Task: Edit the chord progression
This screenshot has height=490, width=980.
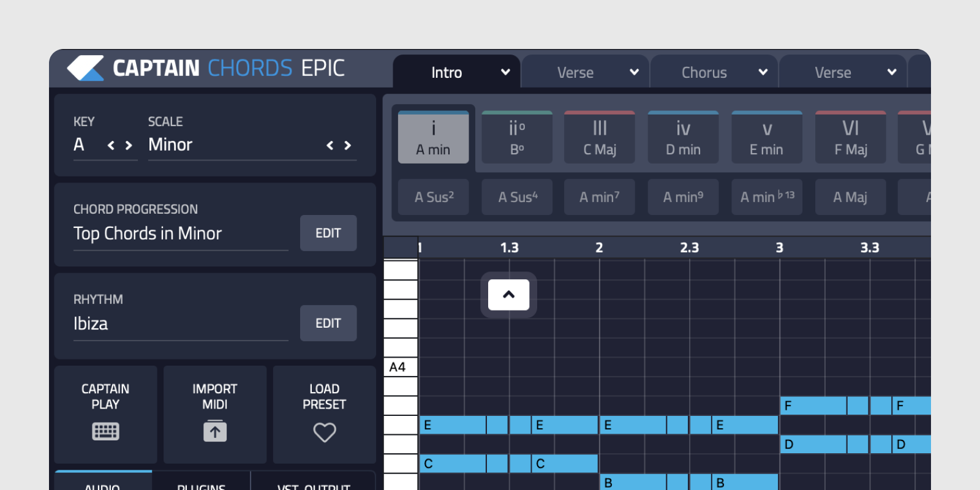Action: point(328,233)
